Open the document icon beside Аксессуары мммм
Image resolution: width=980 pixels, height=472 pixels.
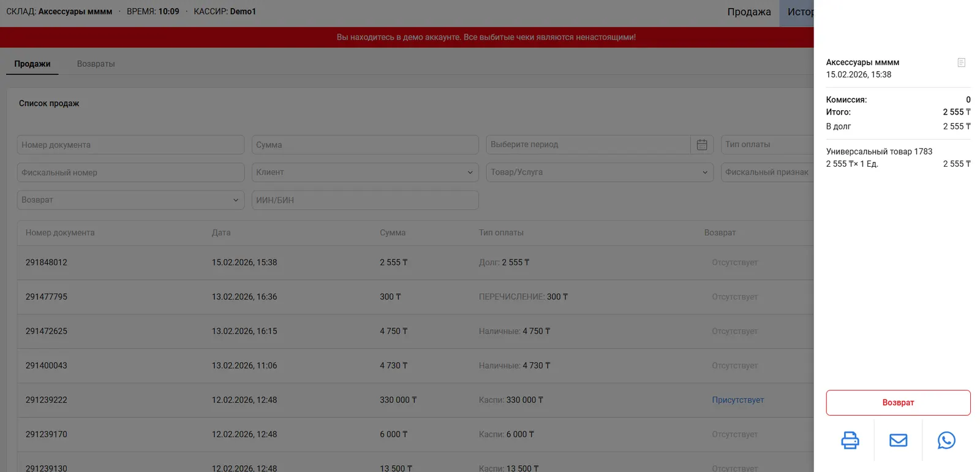point(961,63)
